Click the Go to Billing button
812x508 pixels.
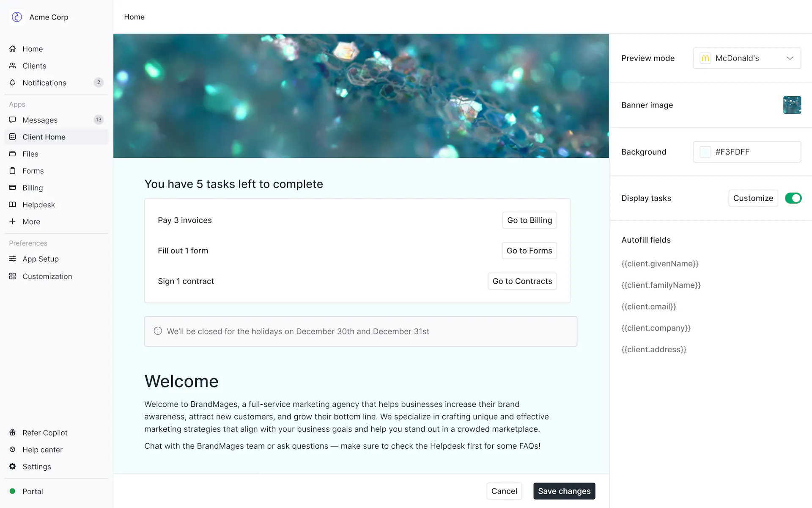coord(529,220)
